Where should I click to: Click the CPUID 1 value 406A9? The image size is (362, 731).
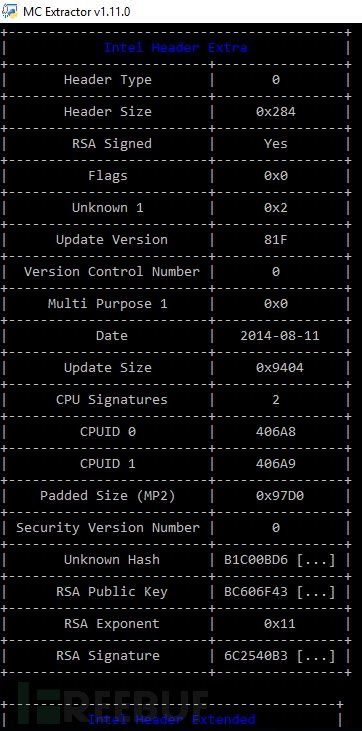point(276,464)
